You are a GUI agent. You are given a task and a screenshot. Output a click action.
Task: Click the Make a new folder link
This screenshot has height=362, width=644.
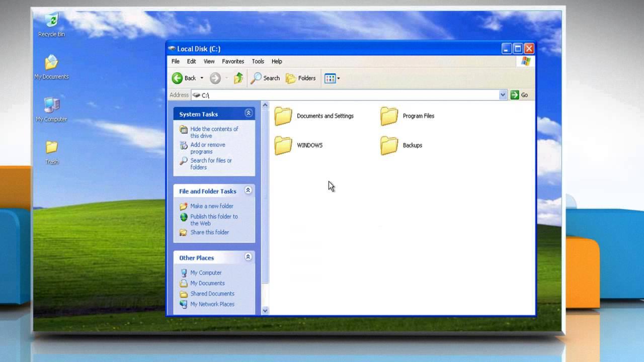(x=211, y=206)
